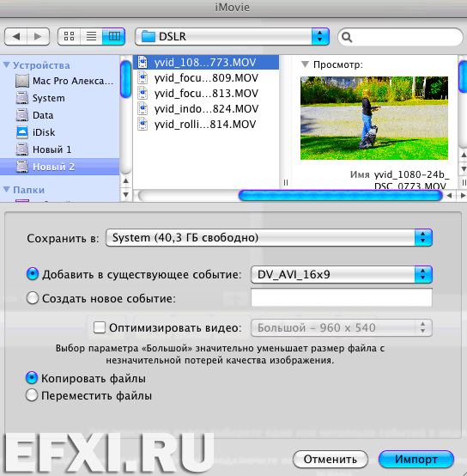
Task: Collapse the Устройства sidebar section
Action: point(7,65)
